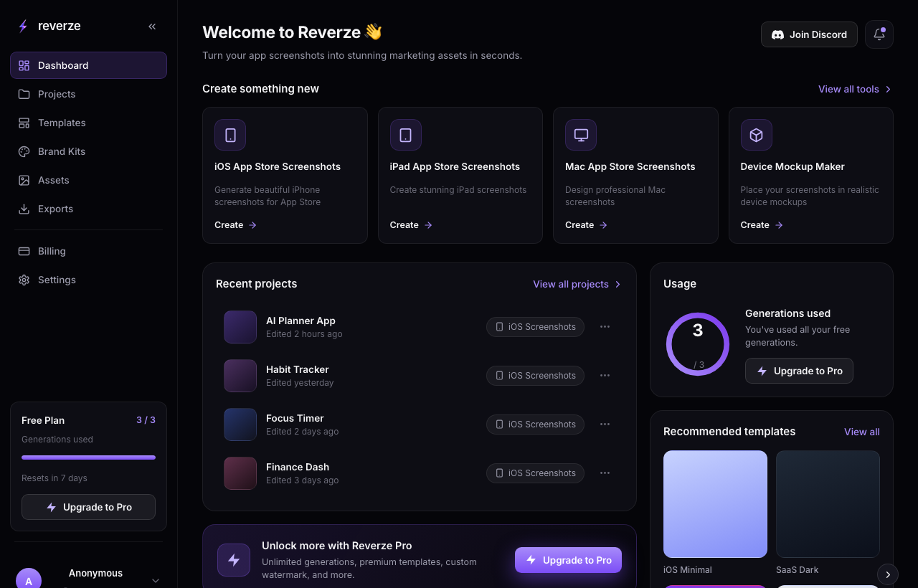Screen dimensions: 918x588
Task: Click the Anonymous user avatar
Action: 29,578
